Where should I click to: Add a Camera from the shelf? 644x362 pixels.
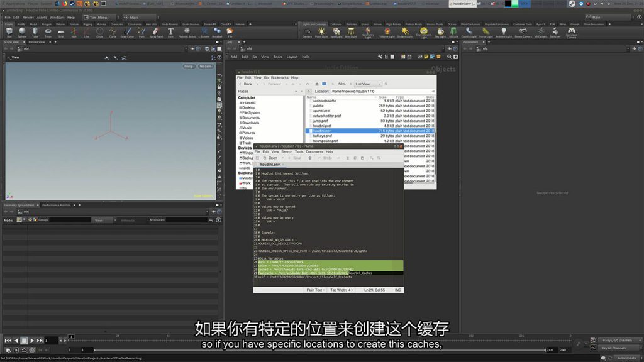[x=307, y=32]
